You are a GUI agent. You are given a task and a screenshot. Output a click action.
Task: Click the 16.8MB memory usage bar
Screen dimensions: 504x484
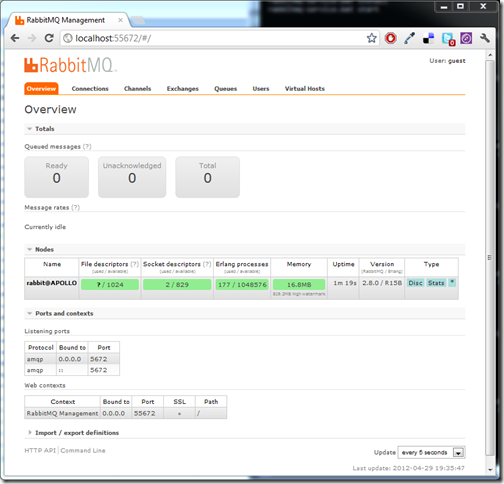tap(299, 284)
